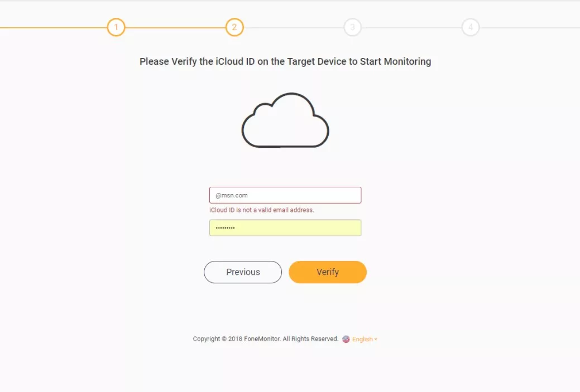Click the 'not a valid email address' error message
580x392 pixels.
click(x=262, y=210)
